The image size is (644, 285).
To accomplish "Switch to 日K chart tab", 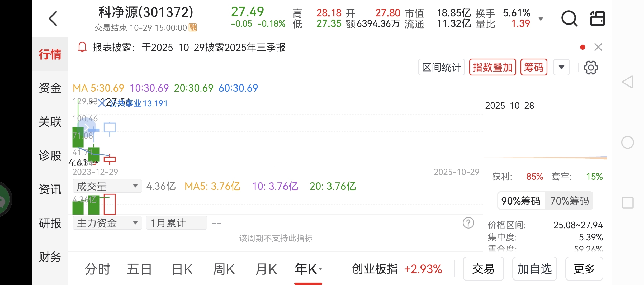I will tap(182, 269).
